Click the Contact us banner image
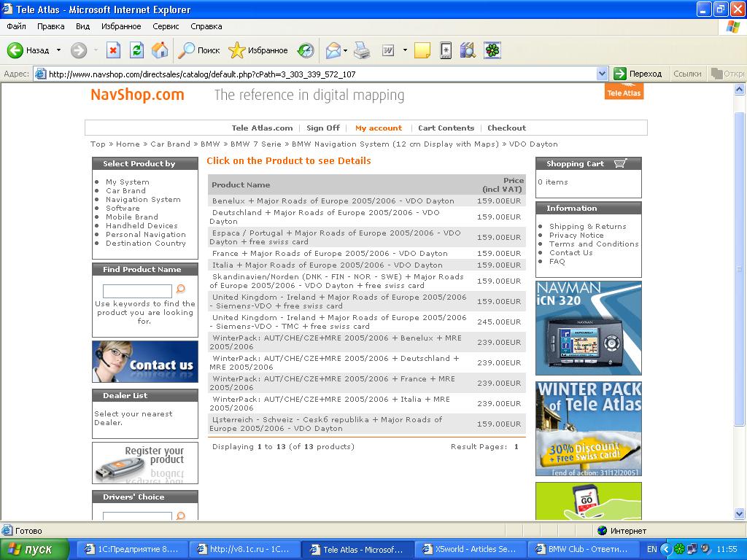The height and width of the screenshot is (560, 747). 145,362
